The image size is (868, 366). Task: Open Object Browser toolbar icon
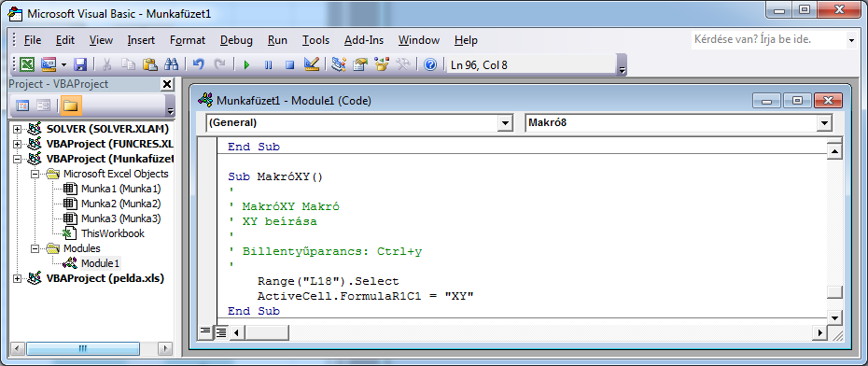[382, 64]
